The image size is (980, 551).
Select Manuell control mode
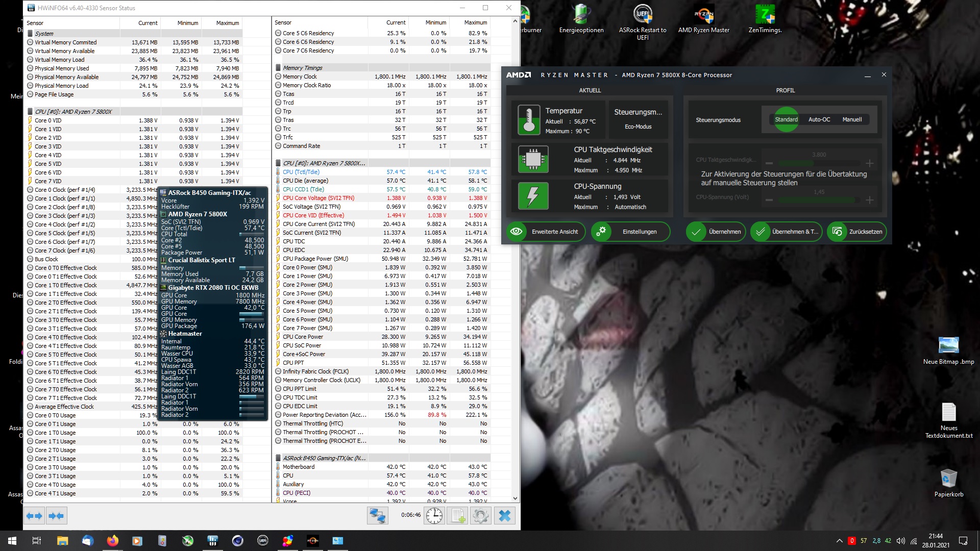pos(852,119)
